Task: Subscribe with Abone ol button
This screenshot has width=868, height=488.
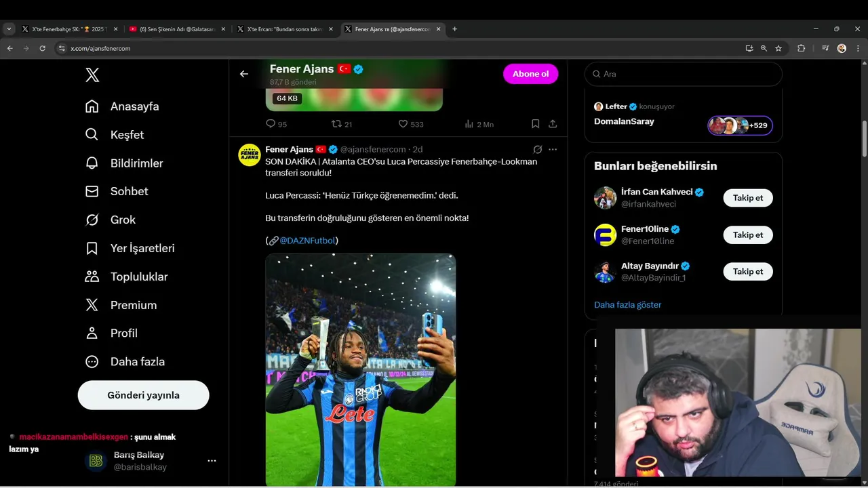Action: [x=530, y=74]
